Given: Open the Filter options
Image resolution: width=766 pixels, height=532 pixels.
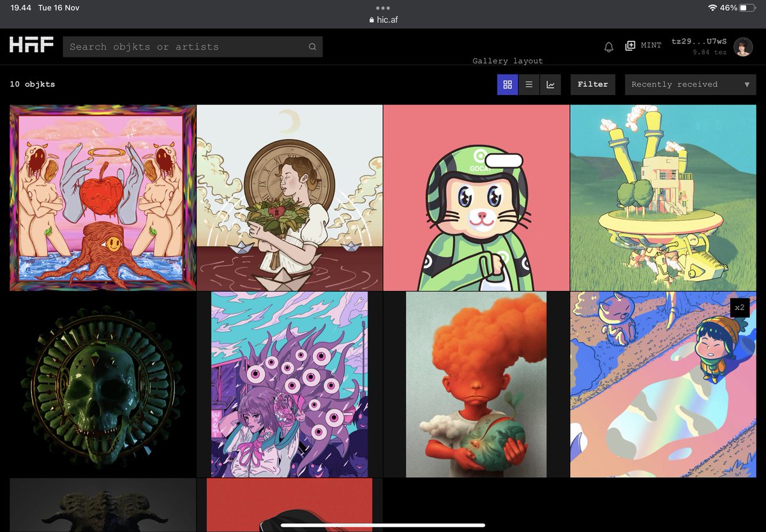Looking at the screenshot, I should (592, 84).
